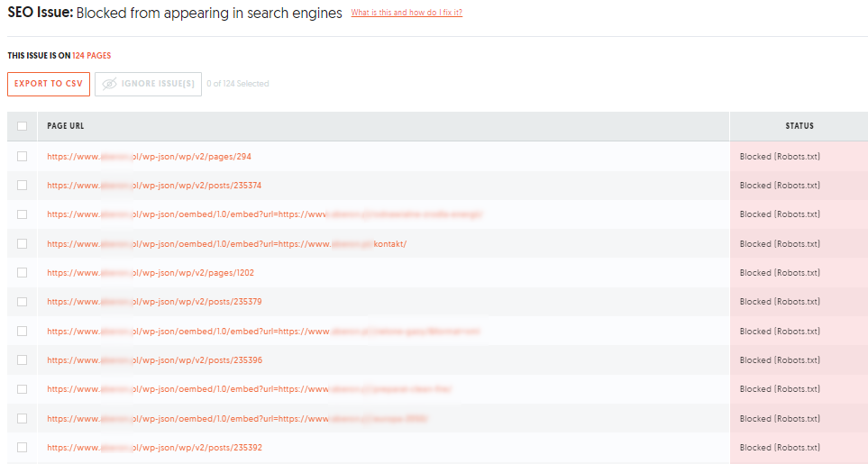Tick the checkbox for pages/1202 row
The height and width of the screenshot is (464, 868).
point(22,273)
